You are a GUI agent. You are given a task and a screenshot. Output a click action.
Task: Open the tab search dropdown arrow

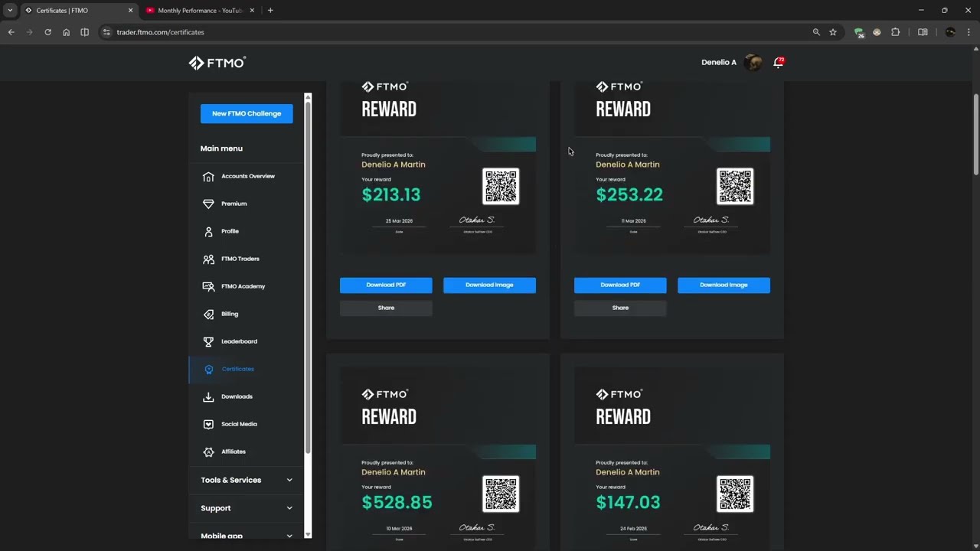pyautogui.click(x=10, y=10)
